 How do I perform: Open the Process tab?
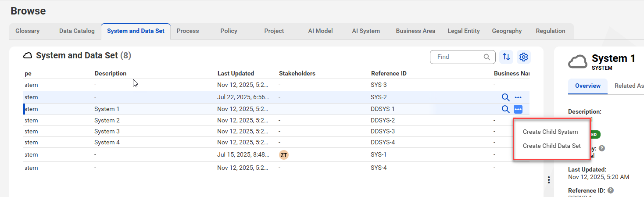point(188,31)
